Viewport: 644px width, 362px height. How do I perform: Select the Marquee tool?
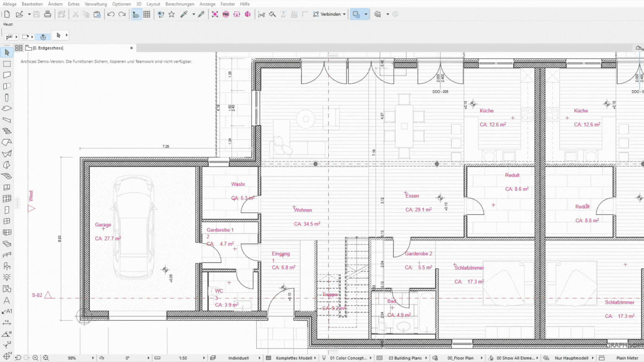pos(7,64)
